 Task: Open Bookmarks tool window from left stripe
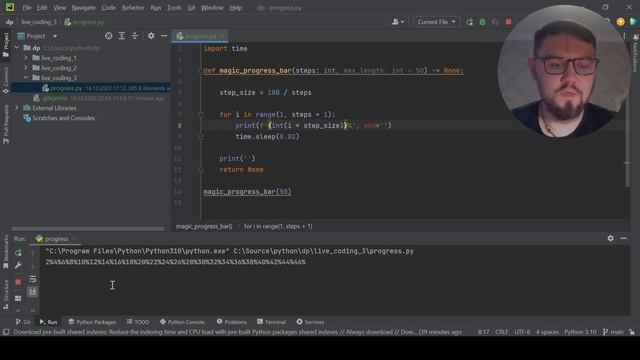(5, 253)
